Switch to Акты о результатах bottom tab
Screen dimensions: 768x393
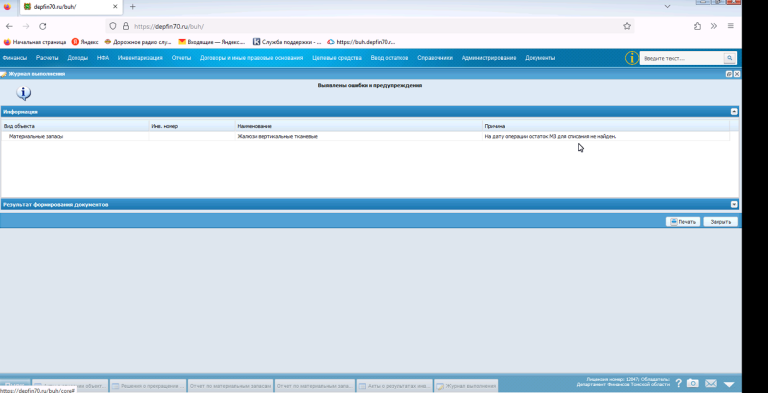[395, 386]
